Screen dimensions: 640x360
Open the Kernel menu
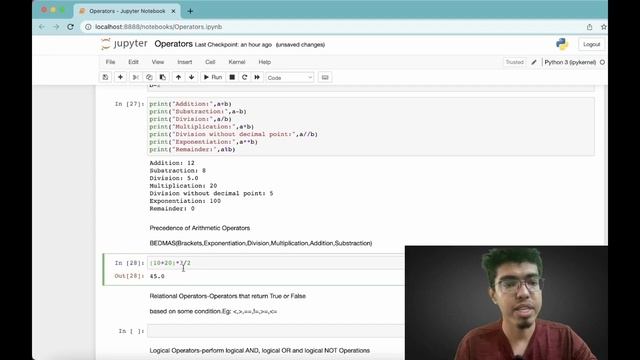tap(237, 62)
